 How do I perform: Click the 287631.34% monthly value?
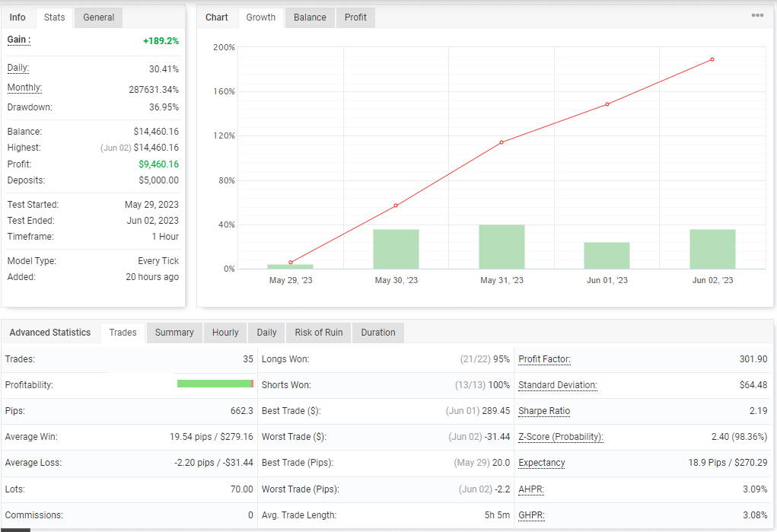[x=154, y=90]
